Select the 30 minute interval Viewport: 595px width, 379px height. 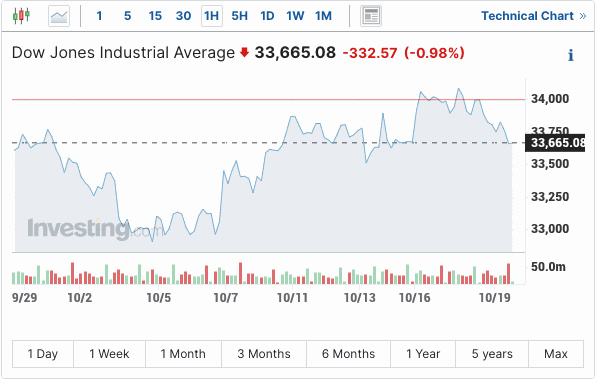183,16
